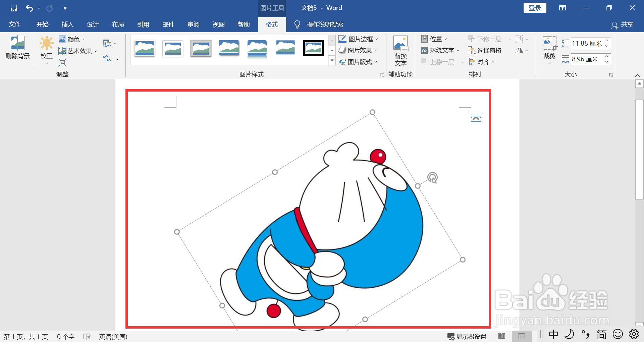Open the Picture Styles dialog launcher
644x342 pixels.
click(x=382, y=75)
